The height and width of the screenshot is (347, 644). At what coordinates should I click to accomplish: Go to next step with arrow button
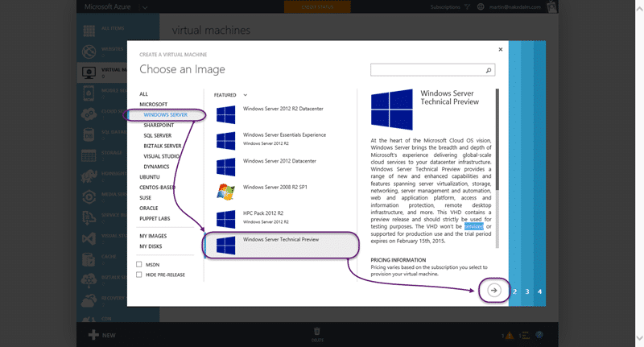pyautogui.click(x=494, y=291)
